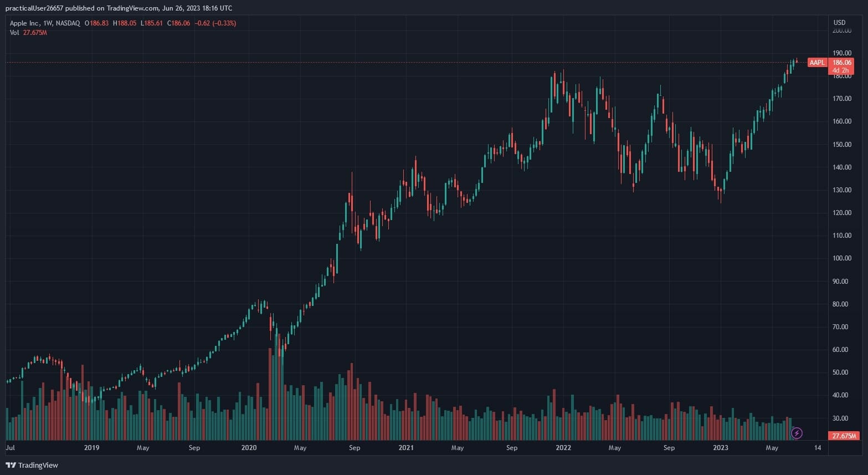
Task: Click the 2020 label on the time axis
Action: pos(249,448)
